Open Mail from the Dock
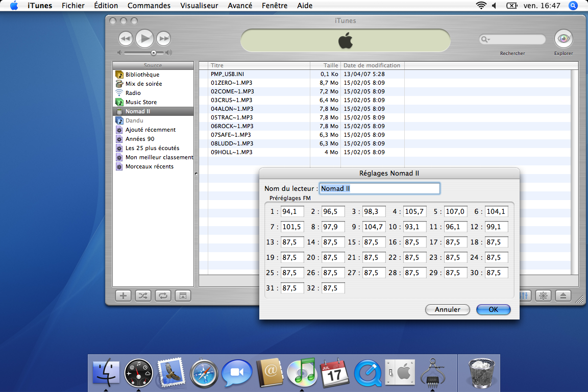Image resolution: width=588 pixels, height=392 pixels. click(x=171, y=372)
